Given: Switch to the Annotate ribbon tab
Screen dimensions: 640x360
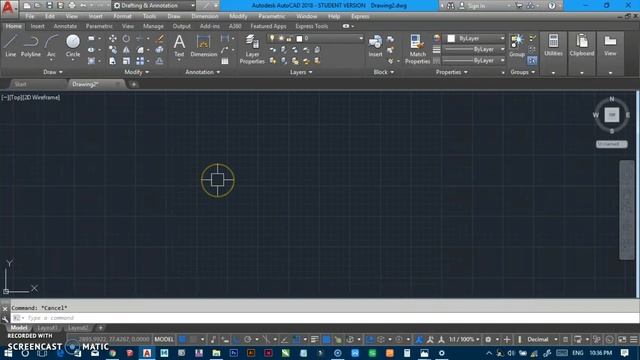Looking at the screenshot, I should click(65, 26).
